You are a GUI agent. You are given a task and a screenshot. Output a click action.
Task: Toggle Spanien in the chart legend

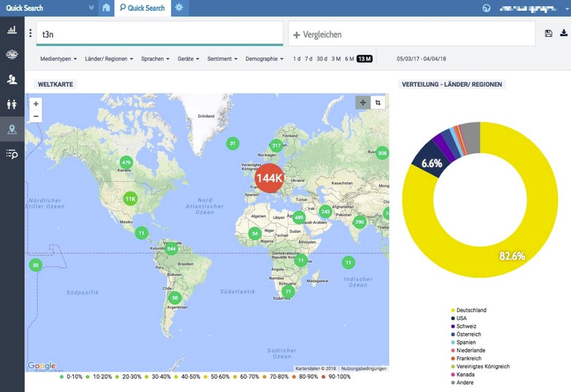[464, 342]
